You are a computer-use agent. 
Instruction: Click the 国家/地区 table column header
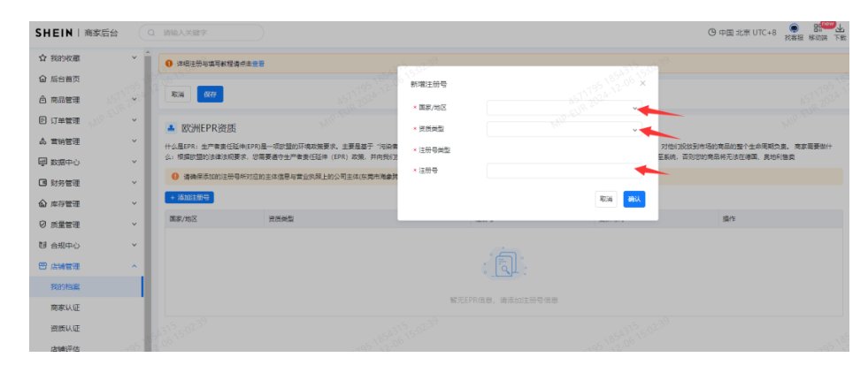[183, 218]
